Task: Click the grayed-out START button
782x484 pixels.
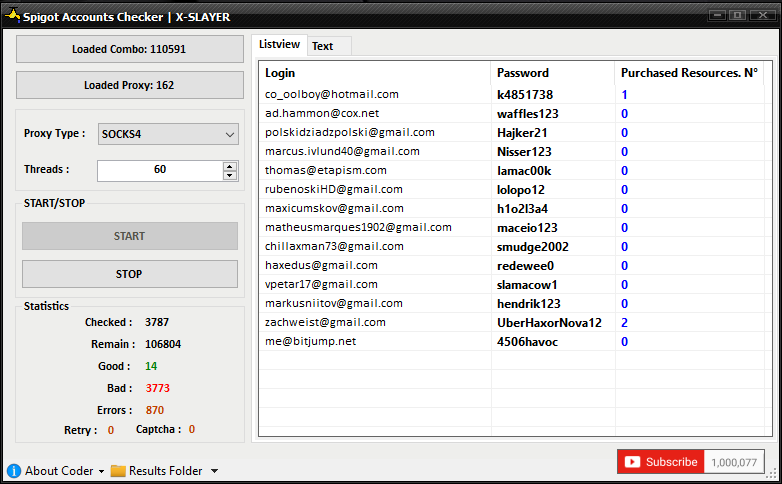Action: pyautogui.click(x=130, y=236)
